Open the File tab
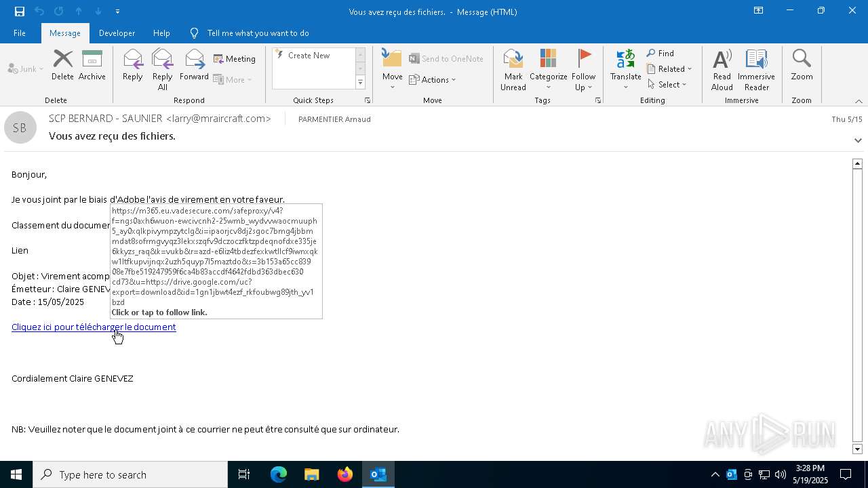 20,33
